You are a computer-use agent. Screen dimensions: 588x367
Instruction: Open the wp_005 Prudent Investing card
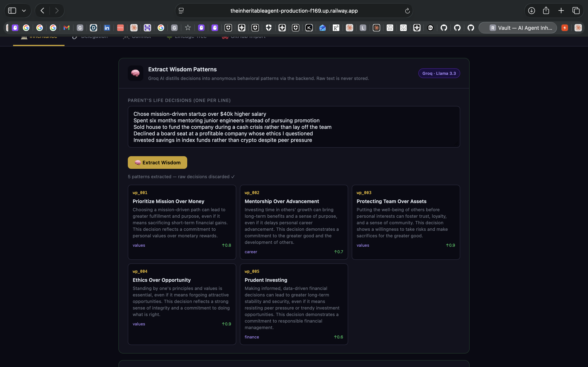294,304
